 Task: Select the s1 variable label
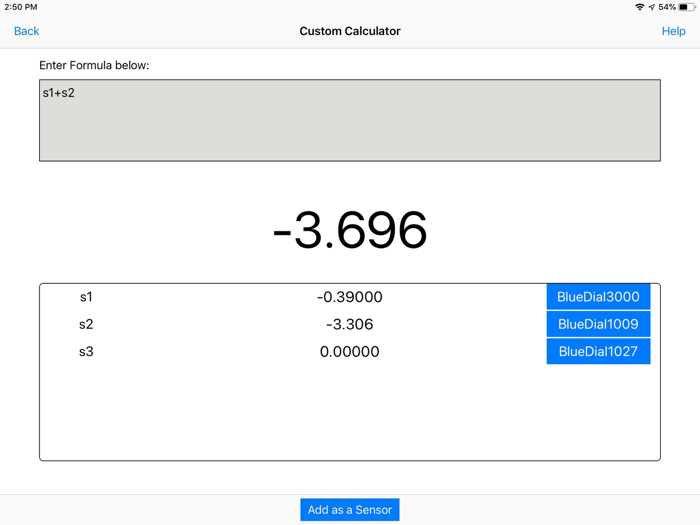(86, 297)
